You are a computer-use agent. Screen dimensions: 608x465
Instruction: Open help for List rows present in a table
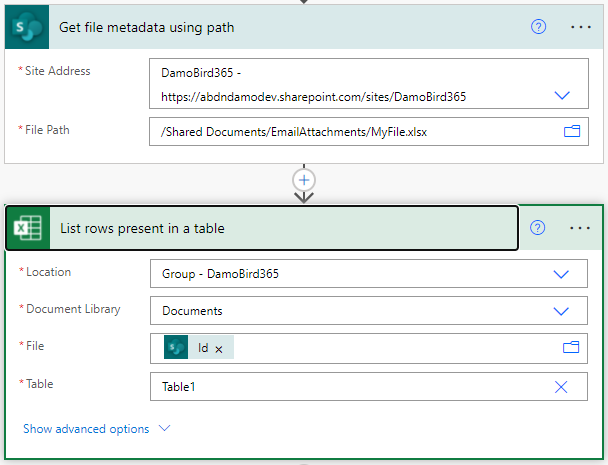(x=537, y=228)
